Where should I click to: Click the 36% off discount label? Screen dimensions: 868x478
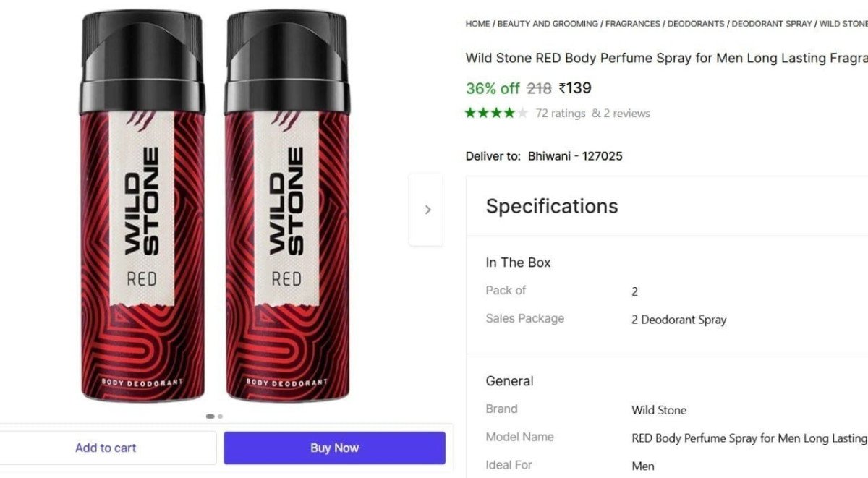493,88
